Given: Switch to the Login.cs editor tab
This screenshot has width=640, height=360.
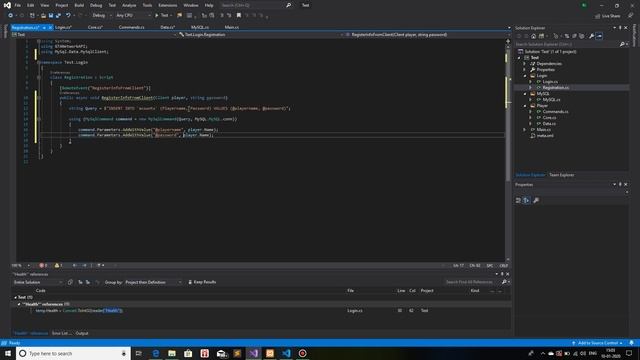Looking at the screenshot, I should (x=63, y=27).
